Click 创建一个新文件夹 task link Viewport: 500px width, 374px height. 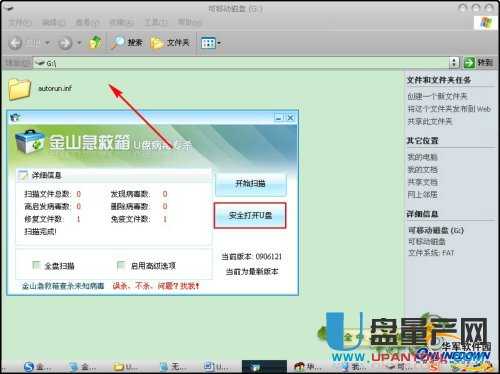437,96
